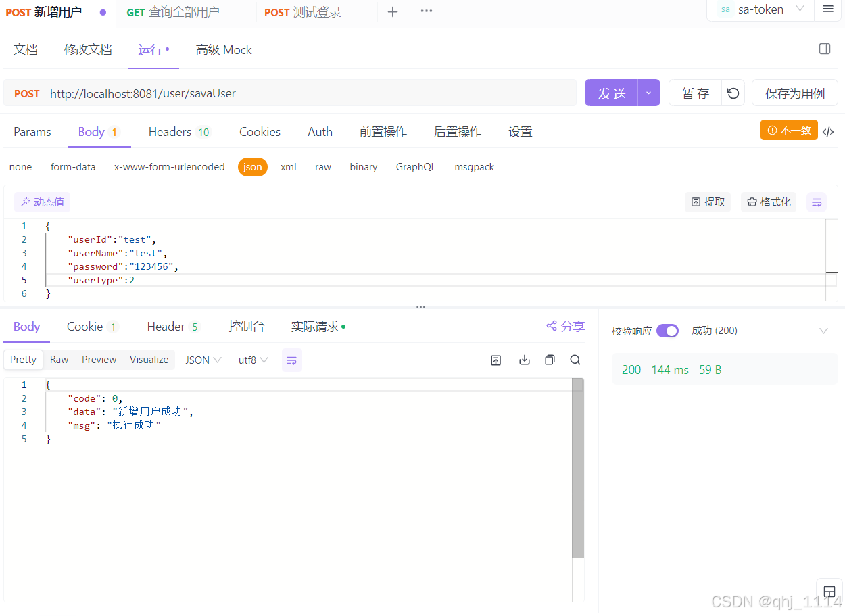Open the code view via </> icon
This screenshot has height=616, width=845.
(828, 132)
